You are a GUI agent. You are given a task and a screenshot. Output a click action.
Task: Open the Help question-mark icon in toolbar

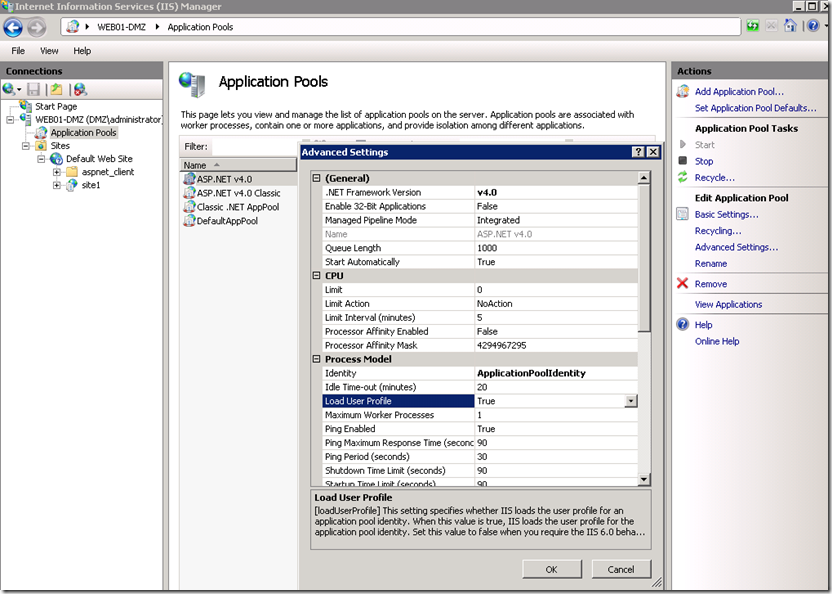point(813,25)
